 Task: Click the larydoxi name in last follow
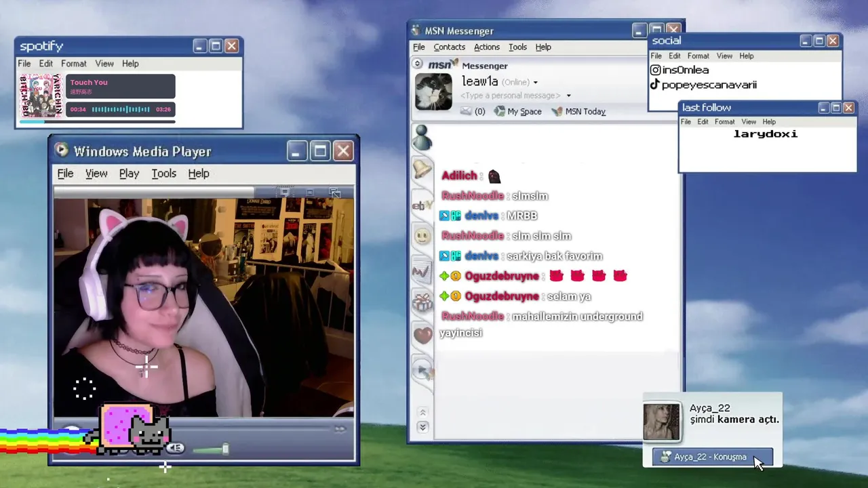click(766, 134)
